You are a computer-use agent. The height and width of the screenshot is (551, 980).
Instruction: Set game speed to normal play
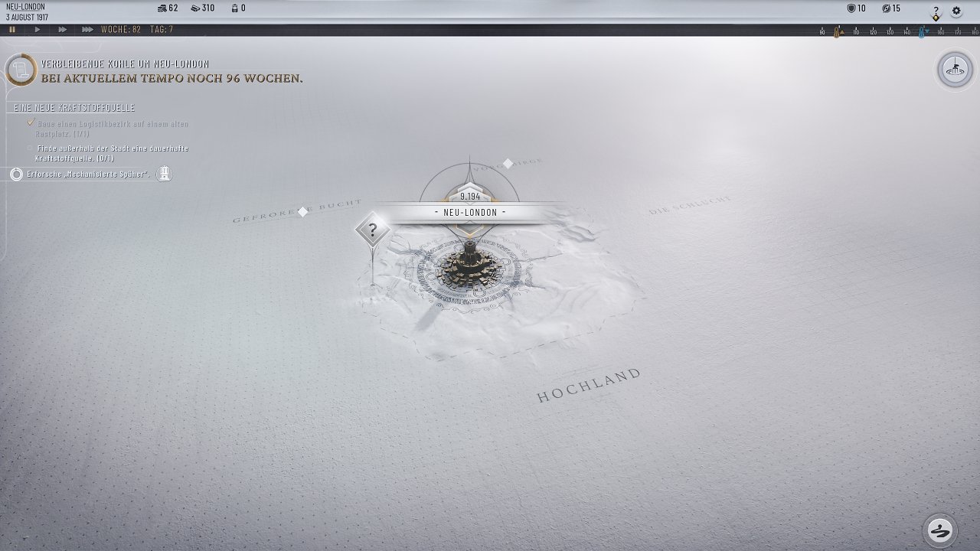pyautogui.click(x=38, y=30)
